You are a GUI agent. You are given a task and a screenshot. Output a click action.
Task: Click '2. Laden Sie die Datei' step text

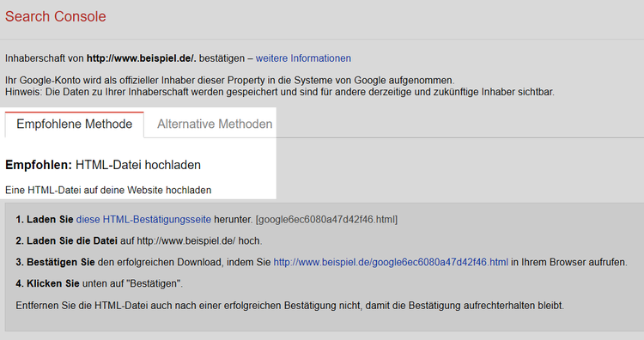[x=66, y=241]
